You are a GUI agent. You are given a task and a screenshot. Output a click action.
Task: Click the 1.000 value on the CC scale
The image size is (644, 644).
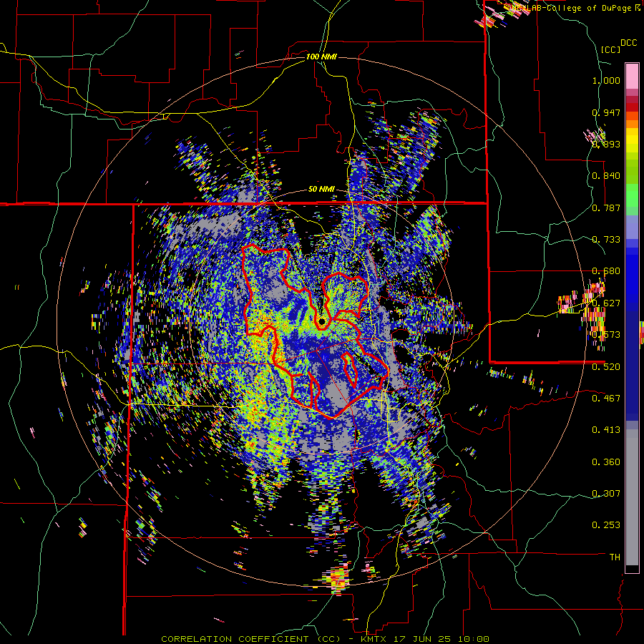(606, 80)
